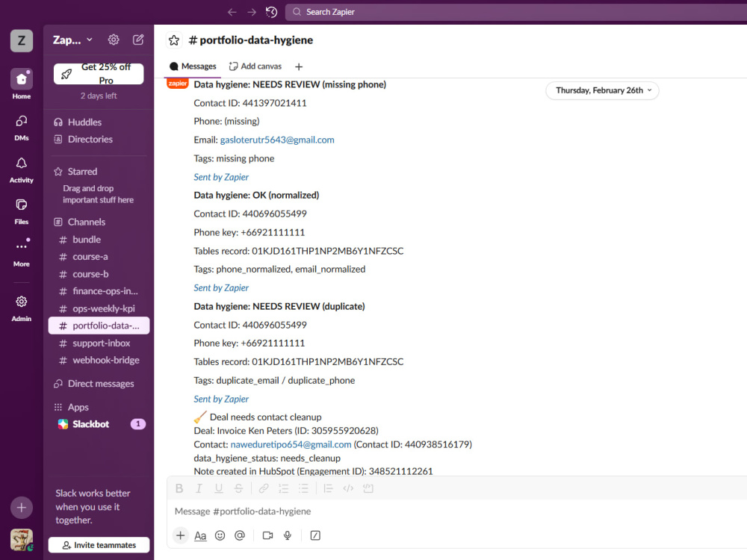Open the user profile avatar
This screenshot has width=747, height=560.
coord(22,540)
